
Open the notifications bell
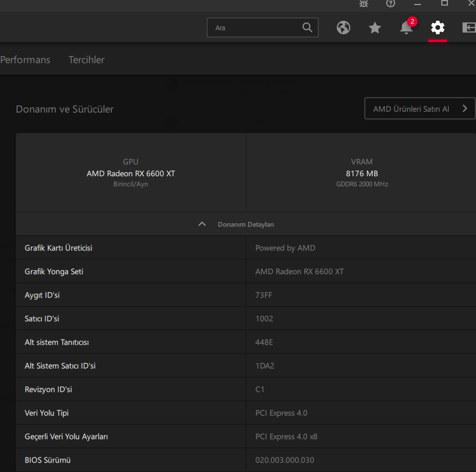point(406,28)
